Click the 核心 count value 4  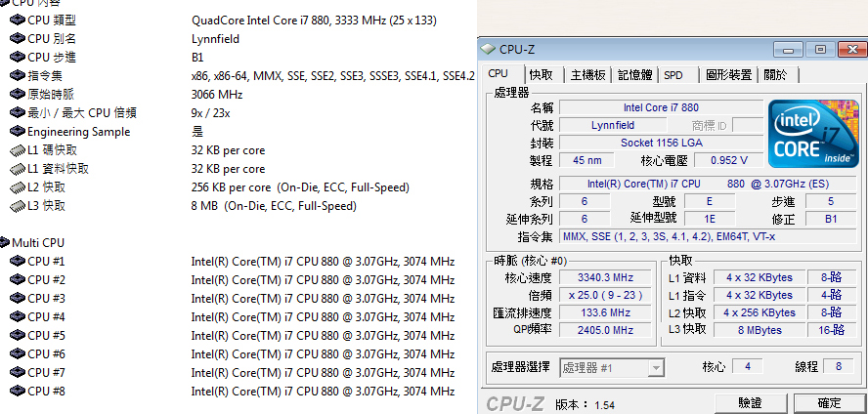point(748,366)
